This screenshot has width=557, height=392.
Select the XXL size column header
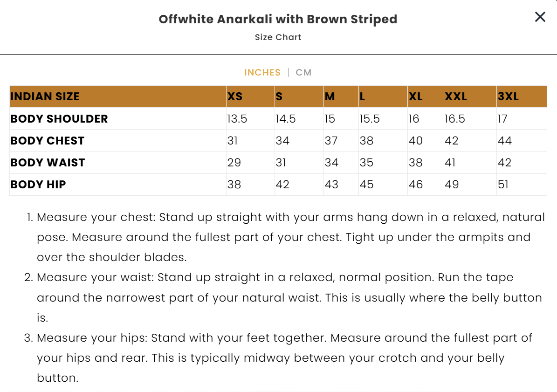tap(470, 96)
